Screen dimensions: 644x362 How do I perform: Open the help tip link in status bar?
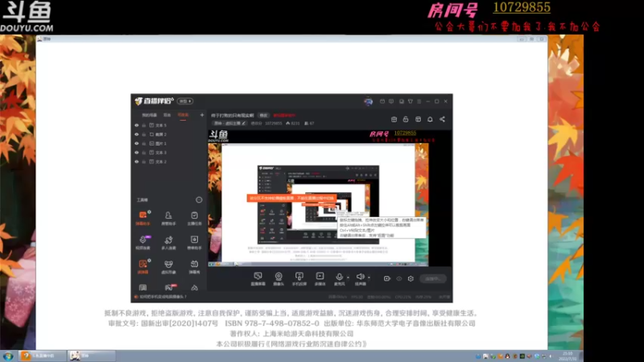point(160,297)
